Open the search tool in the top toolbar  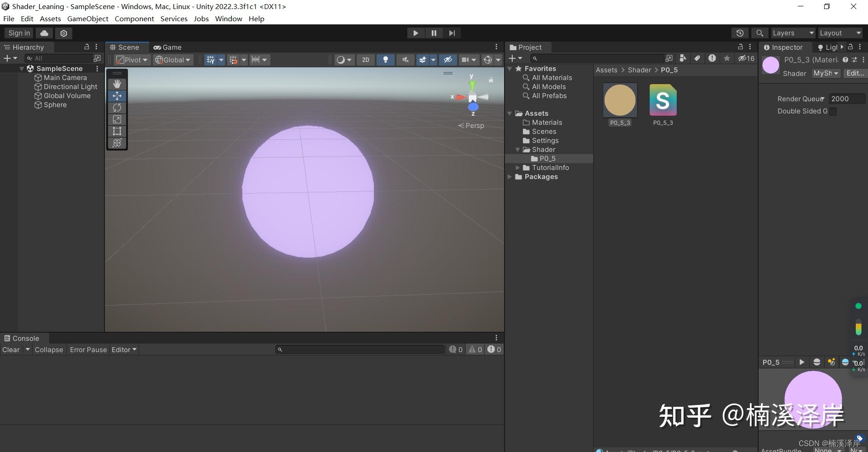coord(759,33)
